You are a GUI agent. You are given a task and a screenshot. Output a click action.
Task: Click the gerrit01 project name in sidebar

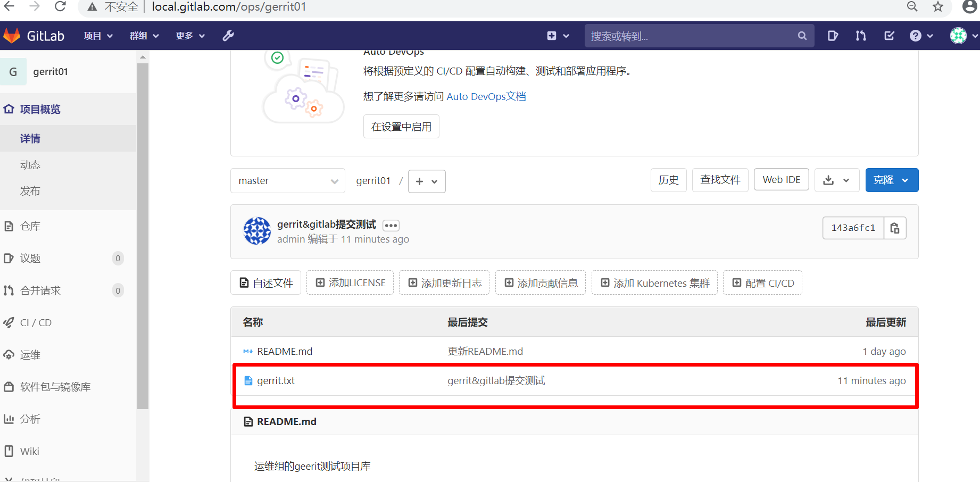coord(51,71)
